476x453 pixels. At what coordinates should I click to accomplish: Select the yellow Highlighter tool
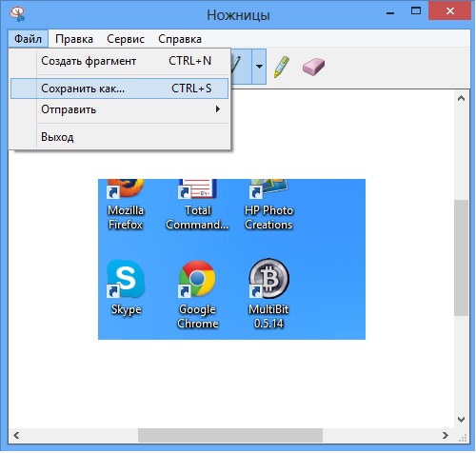(281, 67)
